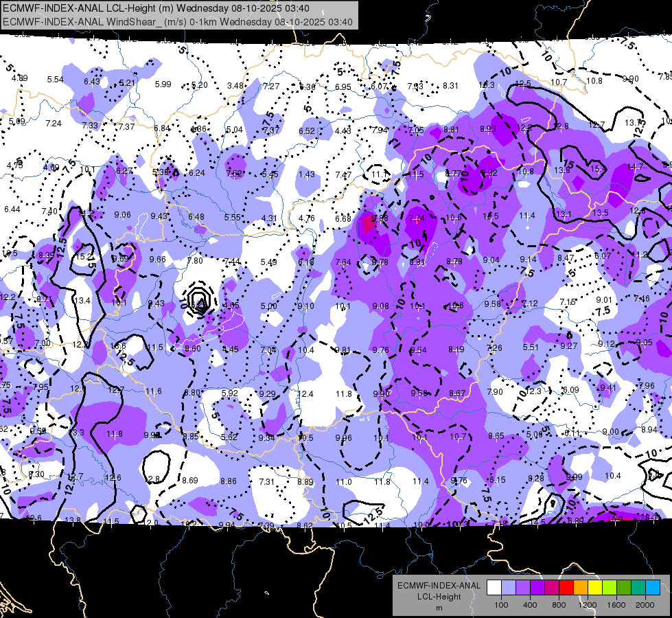Screen dimensions: 672x618
Task: Click the 4.31 wind shear value
Action: click(x=269, y=218)
